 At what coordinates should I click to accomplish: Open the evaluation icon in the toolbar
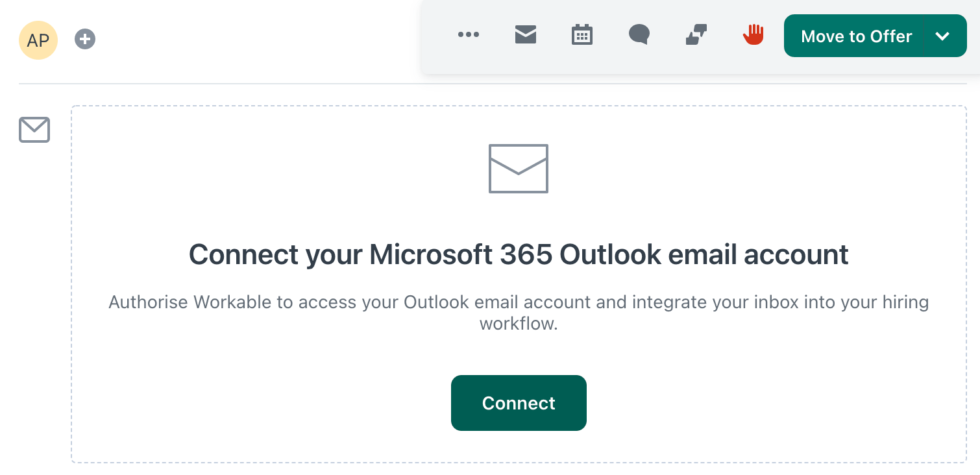694,35
